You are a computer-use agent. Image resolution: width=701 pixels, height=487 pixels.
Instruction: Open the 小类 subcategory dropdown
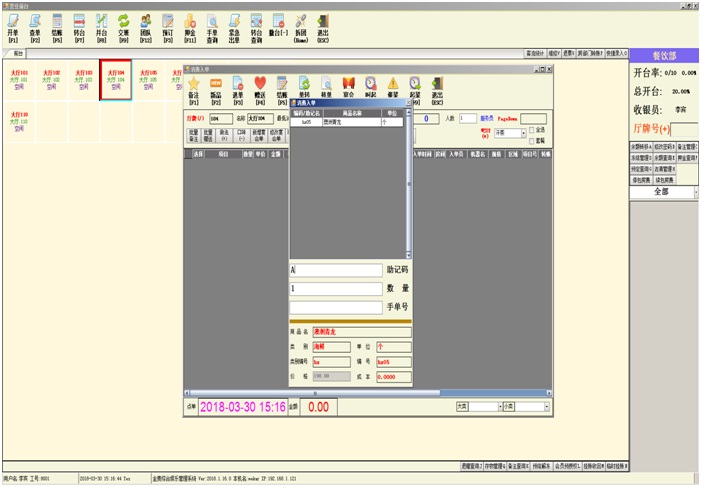click(547, 407)
